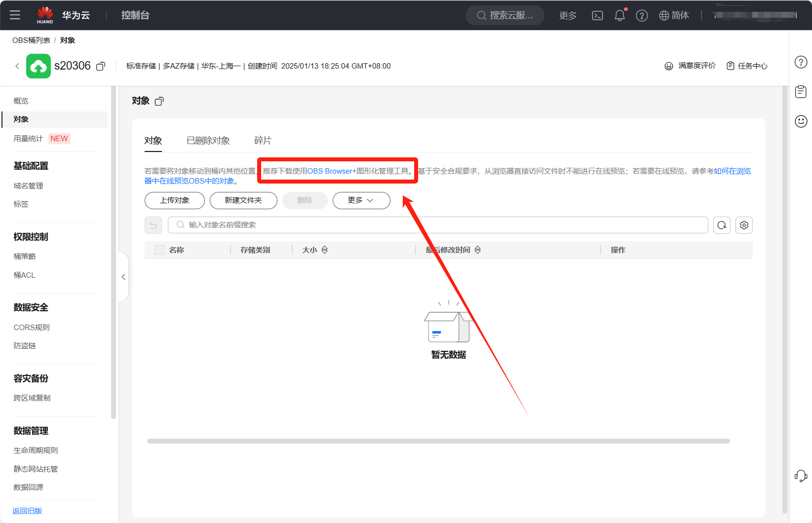Expand the 更多 dropdown button
This screenshot has width=812, height=523.
[x=361, y=200]
